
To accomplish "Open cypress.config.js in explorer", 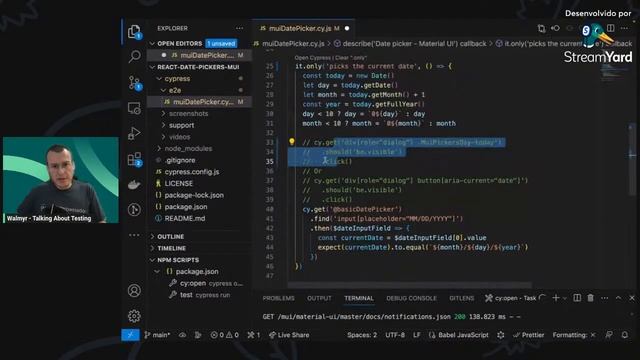I will 192,172.
